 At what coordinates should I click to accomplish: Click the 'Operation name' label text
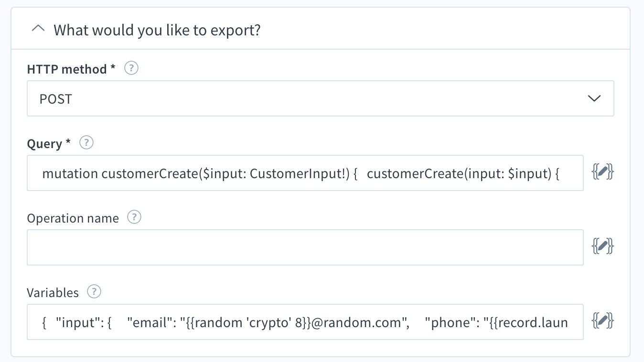tap(73, 218)
